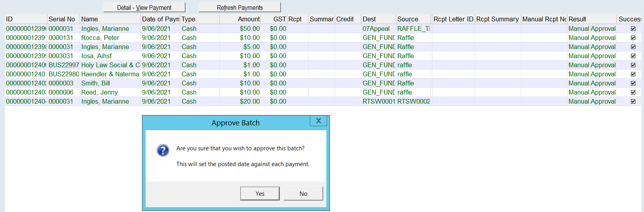Image resolution: width=644 pixels, height=212 pixels.
Task: Sort by the Result column header
Action: 592,19
